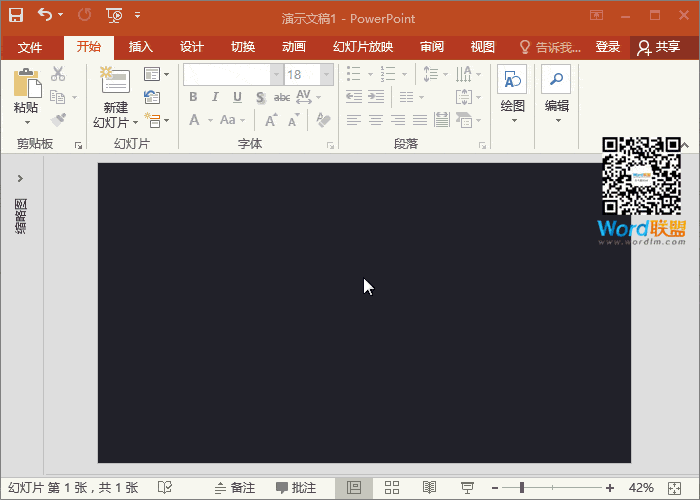Switch to the Animations (动画) tab
Screen dimensions: 700x500
click(293, 47)
